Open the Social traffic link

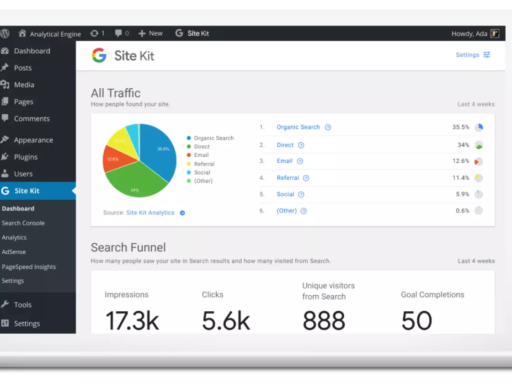point(285,194)
